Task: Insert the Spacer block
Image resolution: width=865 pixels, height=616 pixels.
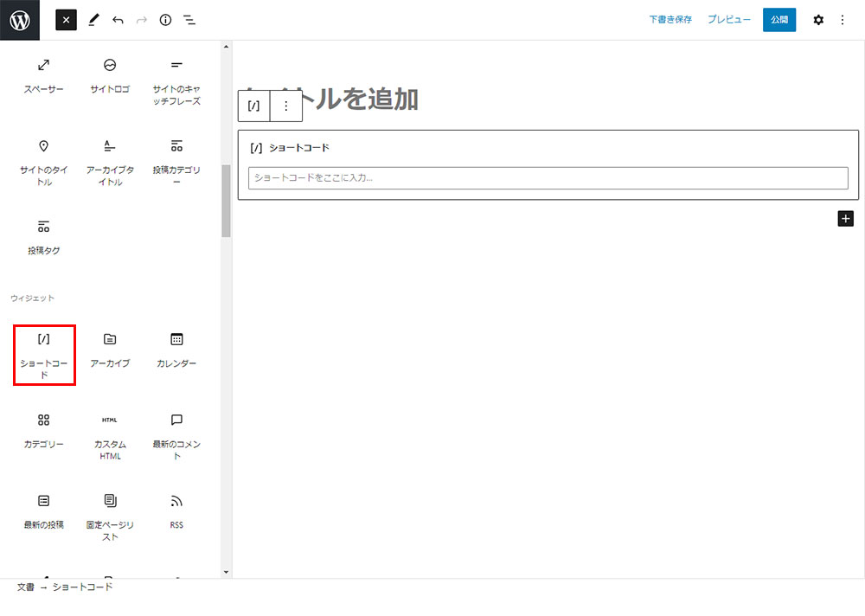Action: point(44,75)
